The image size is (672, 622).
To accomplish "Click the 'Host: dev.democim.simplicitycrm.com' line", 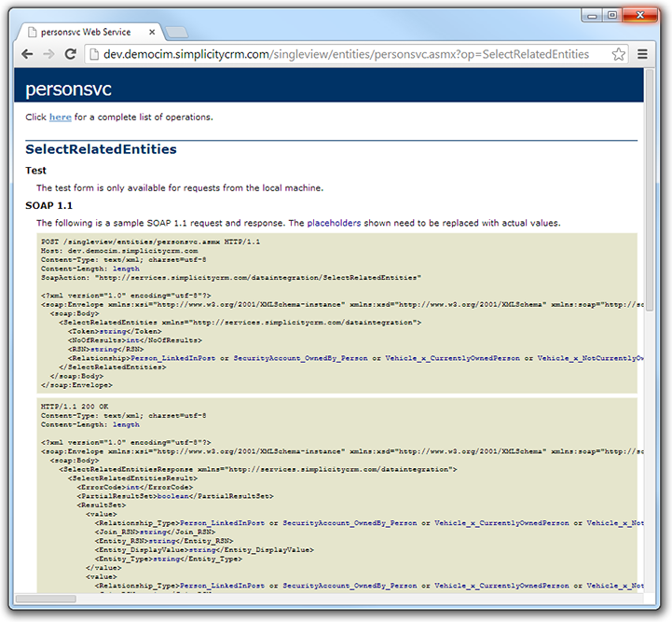I will tap(119, 251).
